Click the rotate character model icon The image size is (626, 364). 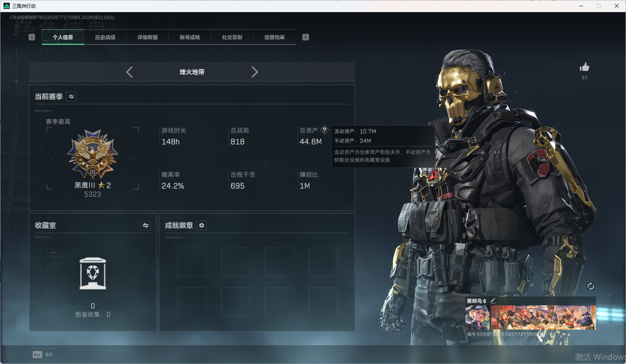[591, 286]
